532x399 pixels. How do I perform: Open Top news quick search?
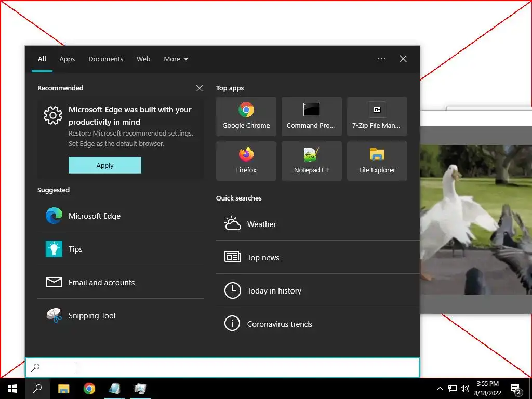coord(318,257)
